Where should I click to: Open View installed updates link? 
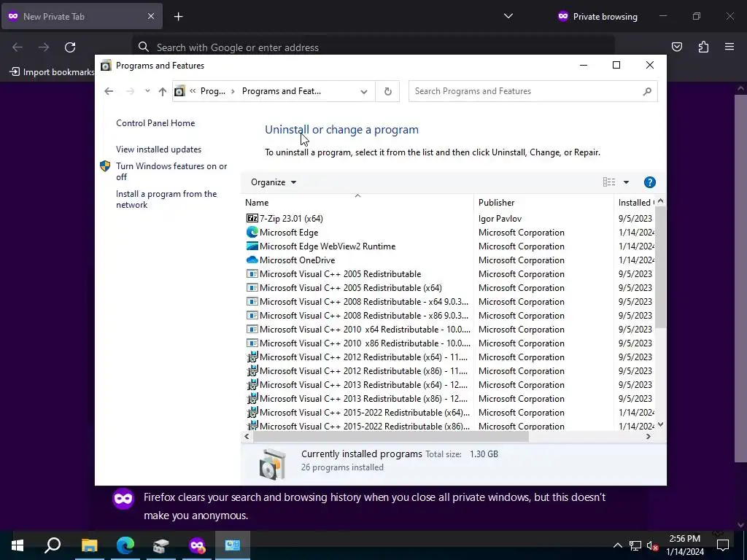158,149
